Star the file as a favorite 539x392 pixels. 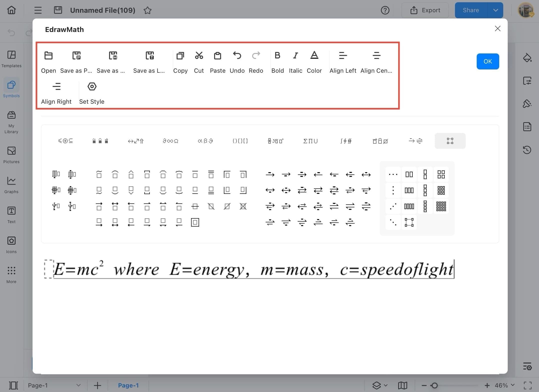[x=148, y=10]
